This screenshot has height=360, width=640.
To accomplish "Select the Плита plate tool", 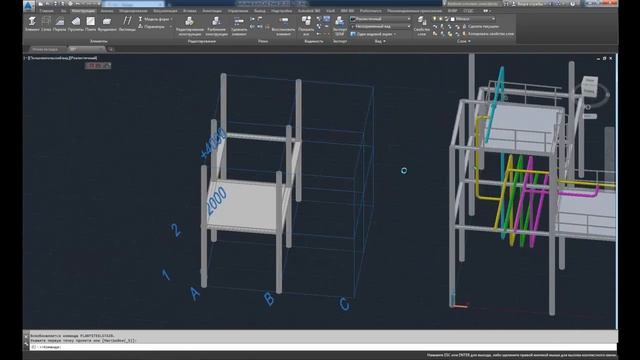I will (x=91, y=24).
